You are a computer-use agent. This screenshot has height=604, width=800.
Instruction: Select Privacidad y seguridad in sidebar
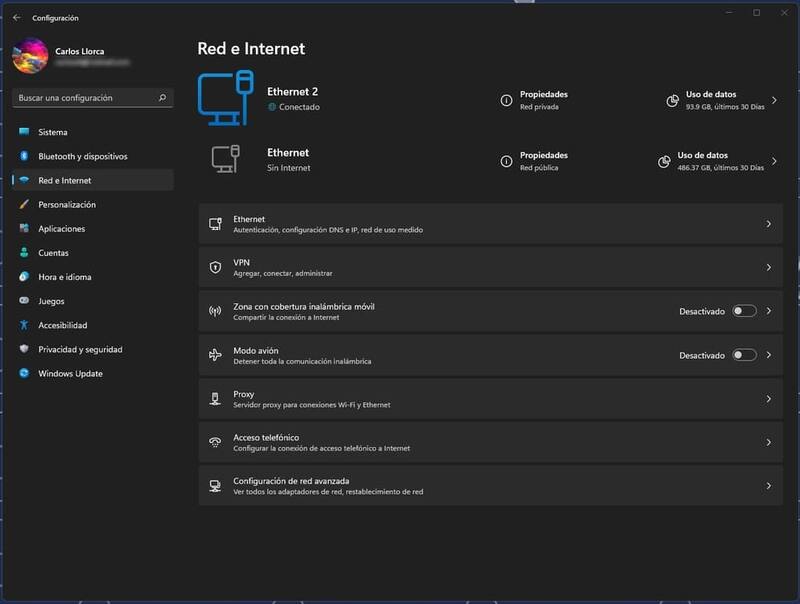[x=80, y=349]
